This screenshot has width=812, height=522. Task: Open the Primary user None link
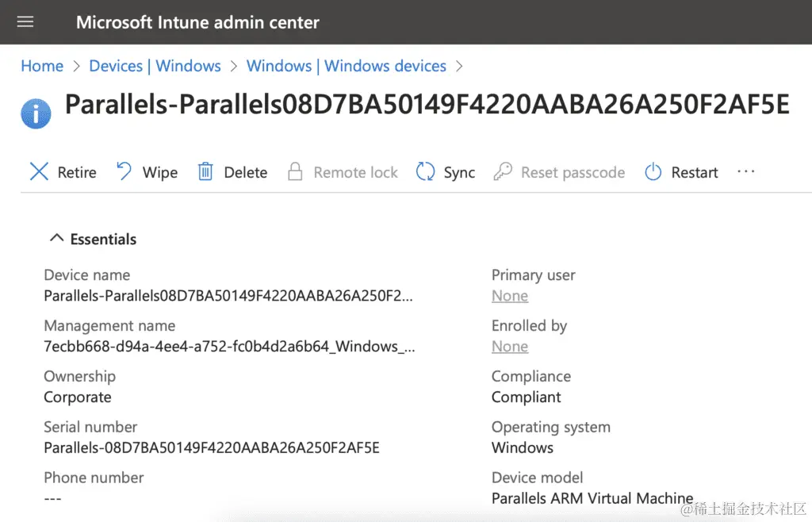pos(510,296)
